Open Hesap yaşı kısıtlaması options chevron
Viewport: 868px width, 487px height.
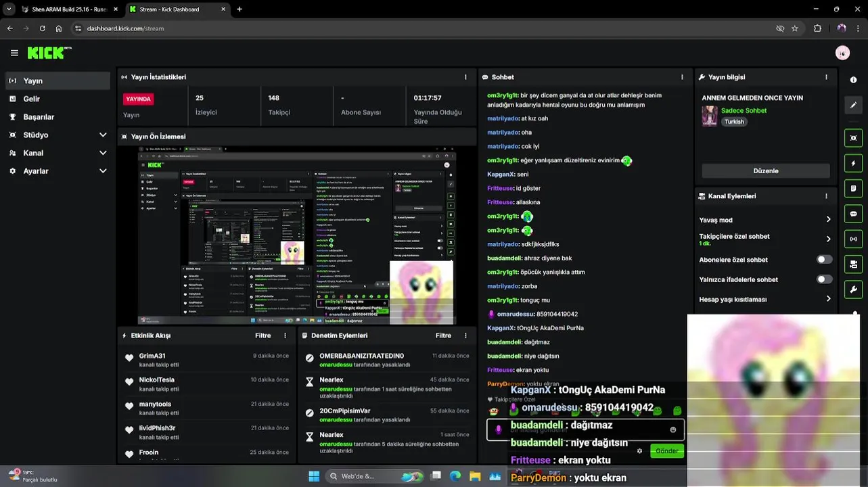828,299
